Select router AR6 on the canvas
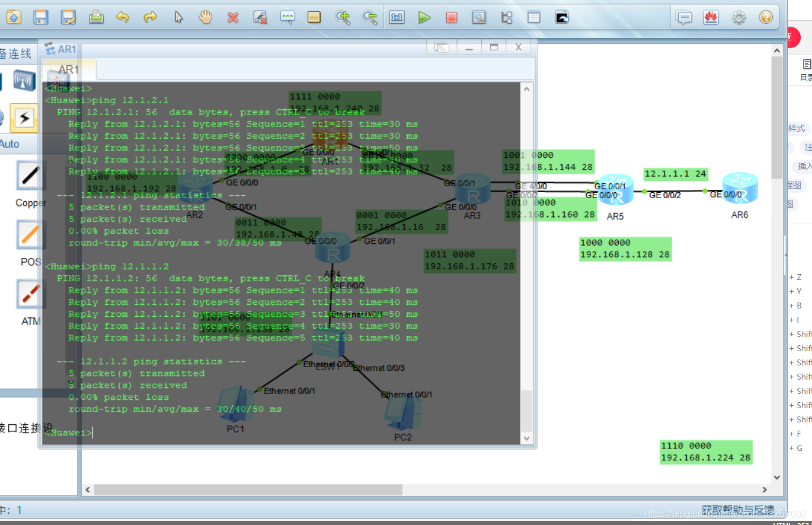The image size is (812, 525). 739,189
